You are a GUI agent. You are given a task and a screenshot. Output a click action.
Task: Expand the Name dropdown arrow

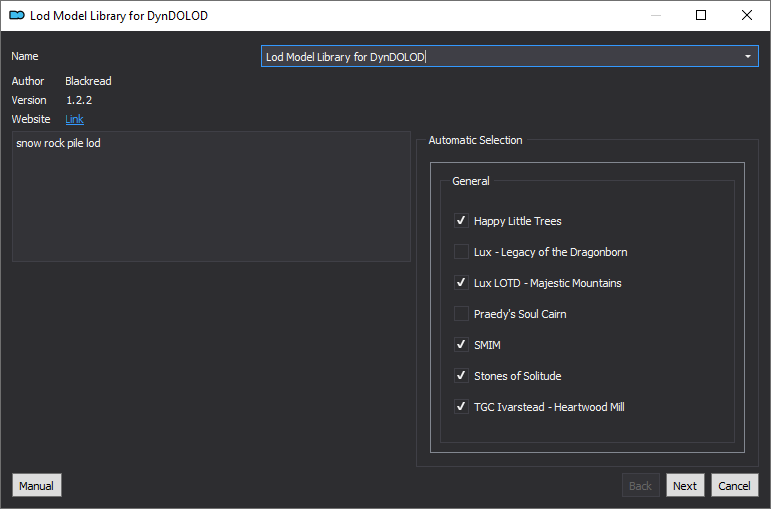click(747, 57)
